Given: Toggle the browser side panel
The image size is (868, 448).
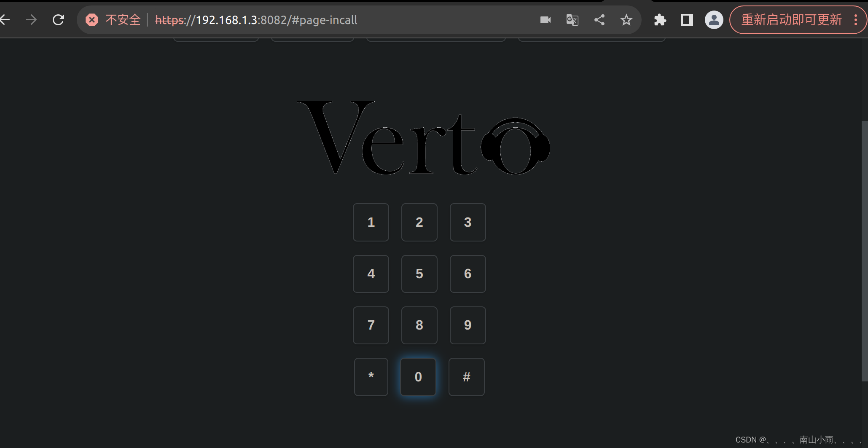Looking at the screenshot, I should [687, 20].
